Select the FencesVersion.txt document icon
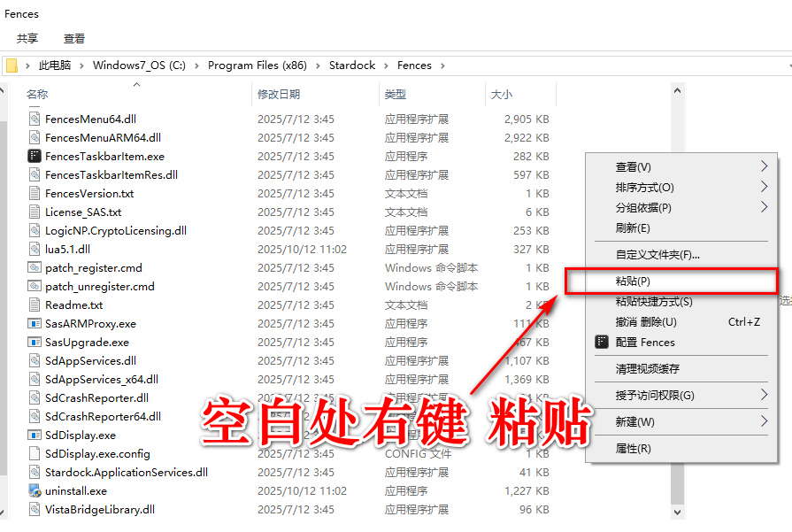Image resolution: width=792 pixels, height=532 pixels. tap(34, 194)
